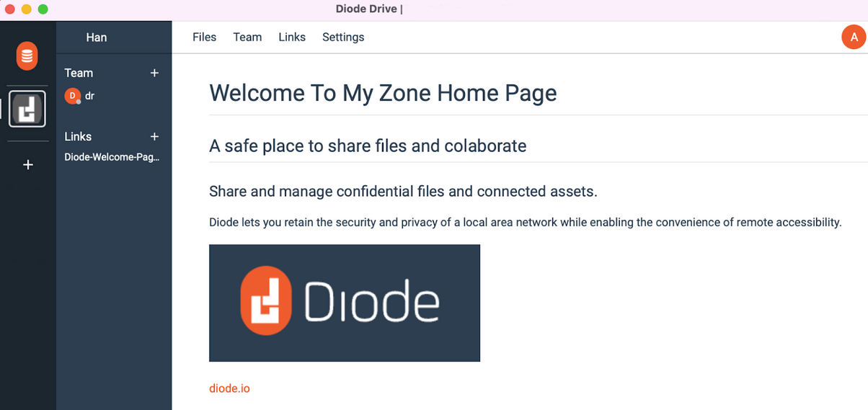868x410 pixels.
Task: Select the 'Team' section heading
Action: (79, 73)
